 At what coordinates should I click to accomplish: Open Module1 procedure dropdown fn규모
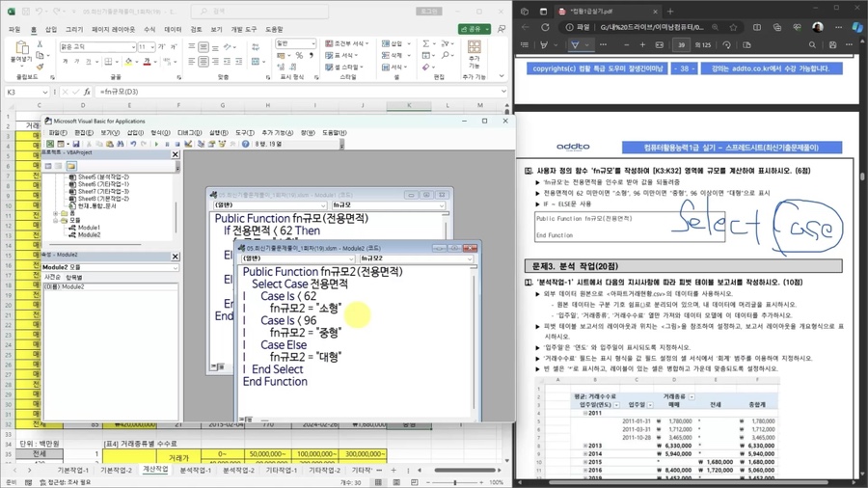pos(441,205)
